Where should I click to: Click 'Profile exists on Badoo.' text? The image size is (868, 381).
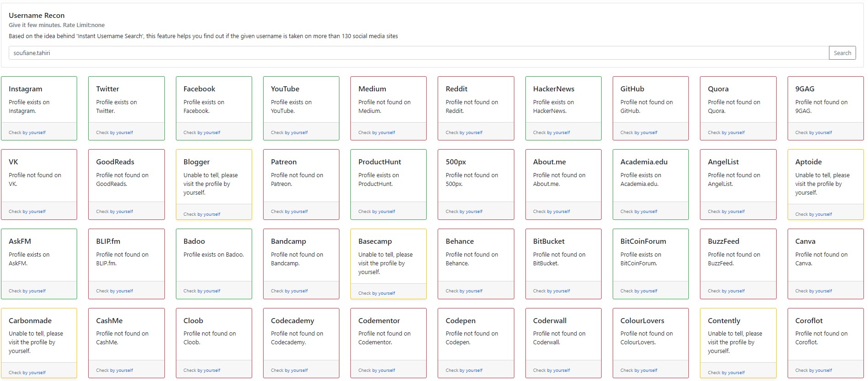[x=214, y=255]
